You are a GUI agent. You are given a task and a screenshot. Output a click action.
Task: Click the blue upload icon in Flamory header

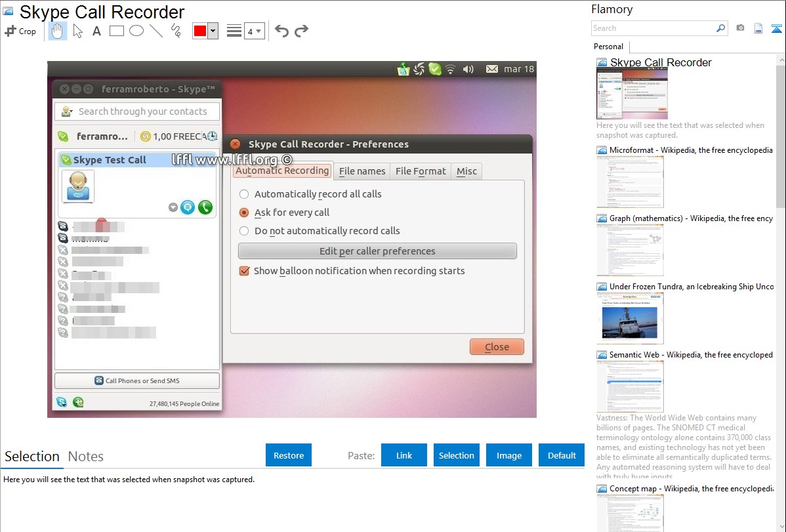pos(776,28)
